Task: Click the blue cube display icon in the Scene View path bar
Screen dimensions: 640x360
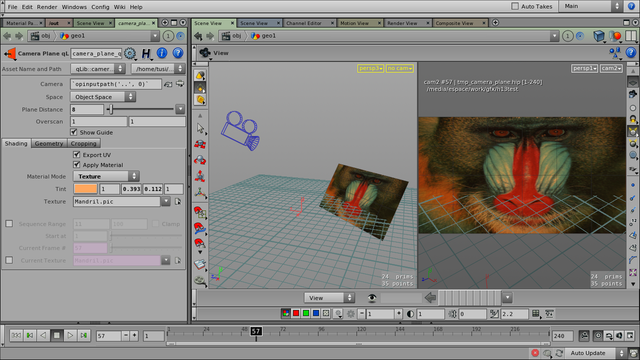Action: point(599,36)
